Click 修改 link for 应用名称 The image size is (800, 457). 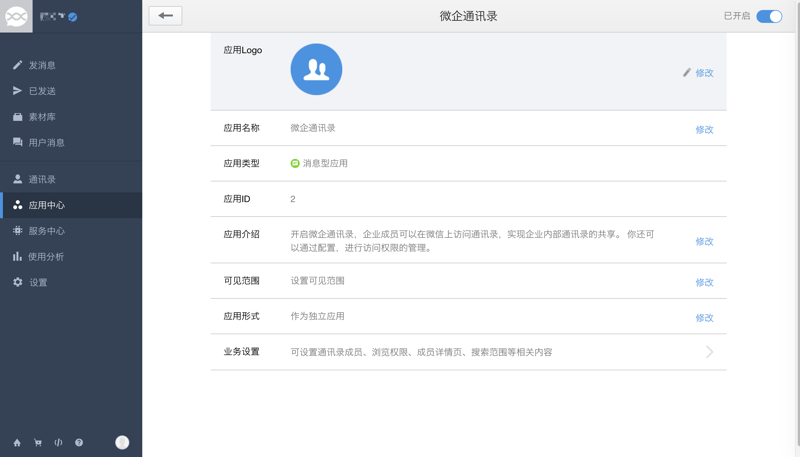click(704, 130)
